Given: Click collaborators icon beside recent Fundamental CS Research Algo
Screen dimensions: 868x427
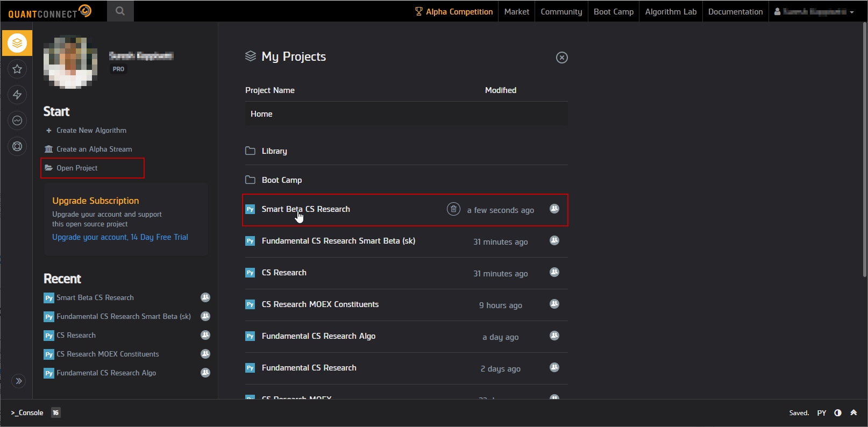Looking at the screenshot, I should click(x=205, y=373).
